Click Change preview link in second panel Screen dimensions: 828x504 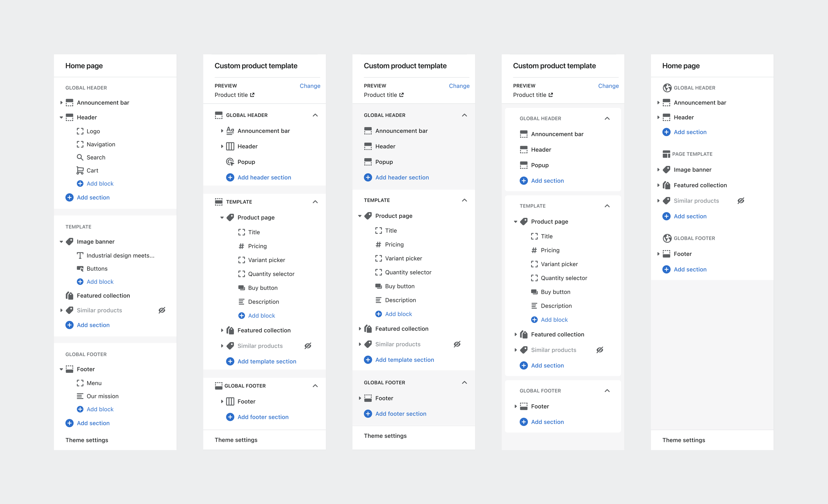(310, 86)
